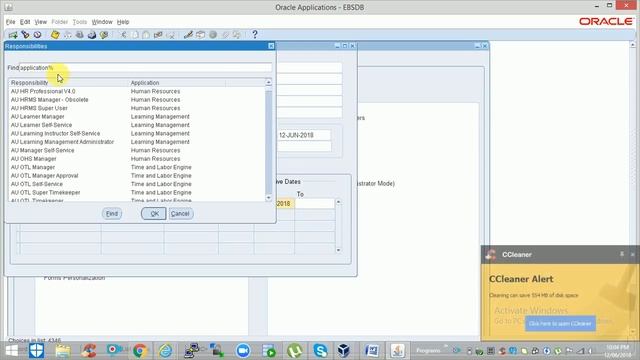Click the To date cell under Effective Dates

point(315,203)
